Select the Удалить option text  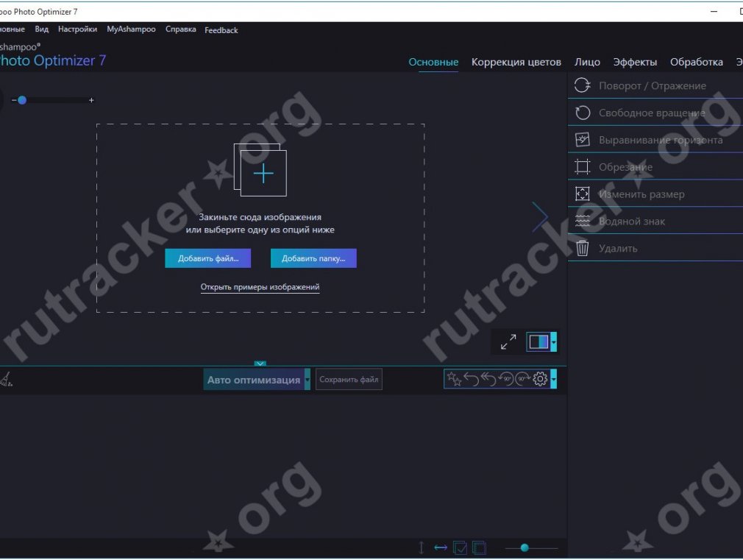(x=618, y=248)
